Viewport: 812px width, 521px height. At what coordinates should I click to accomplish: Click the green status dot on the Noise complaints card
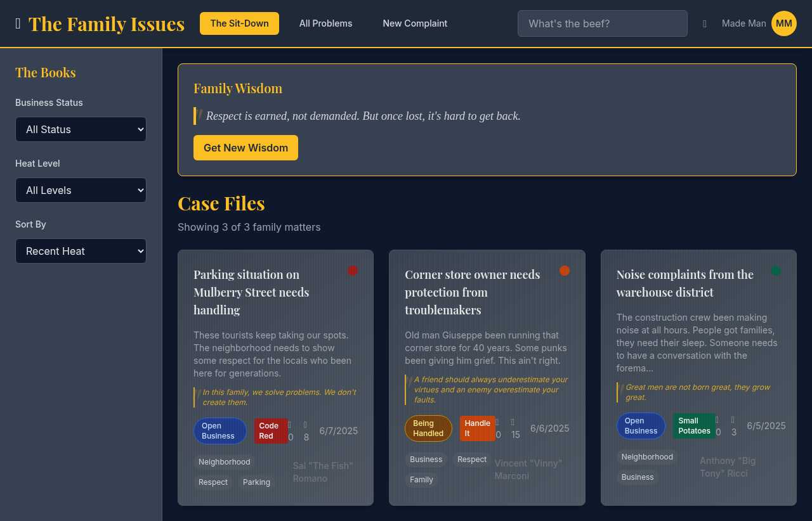pos(776,271)
